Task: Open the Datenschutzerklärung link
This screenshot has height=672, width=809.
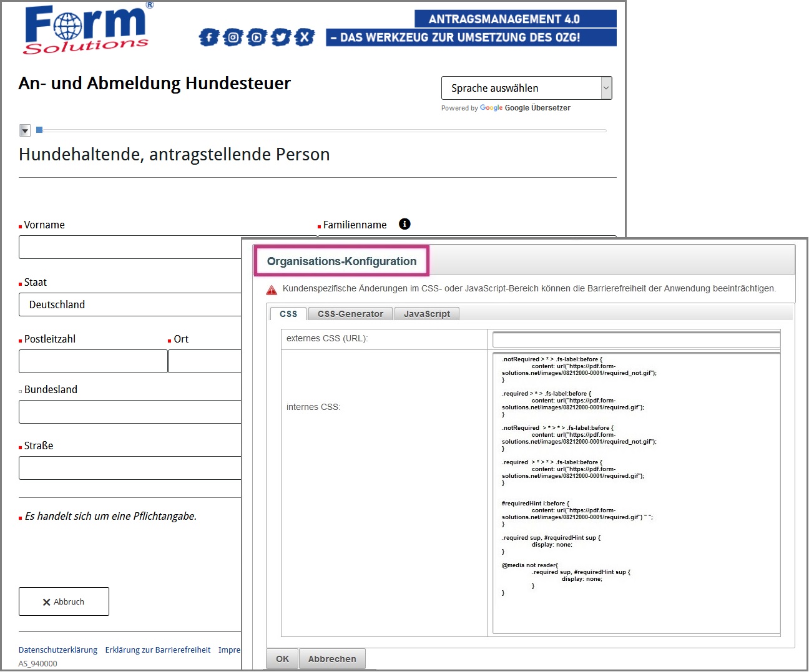Action: (58, 650)
